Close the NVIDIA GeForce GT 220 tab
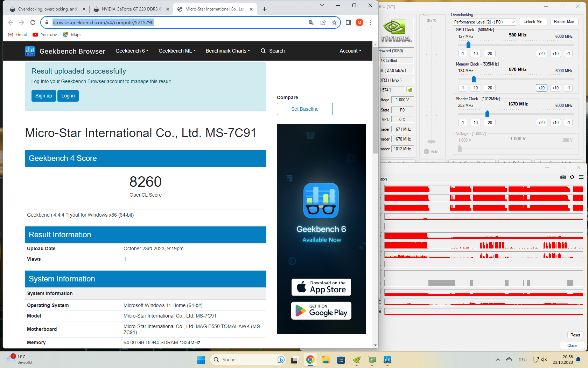The width and height of the screenshot is (588, 368). (168, 9)
